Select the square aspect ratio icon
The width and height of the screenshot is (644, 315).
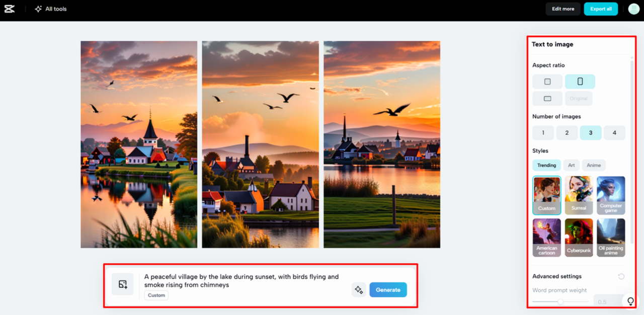pyautogui.click(x=547, y=81)
